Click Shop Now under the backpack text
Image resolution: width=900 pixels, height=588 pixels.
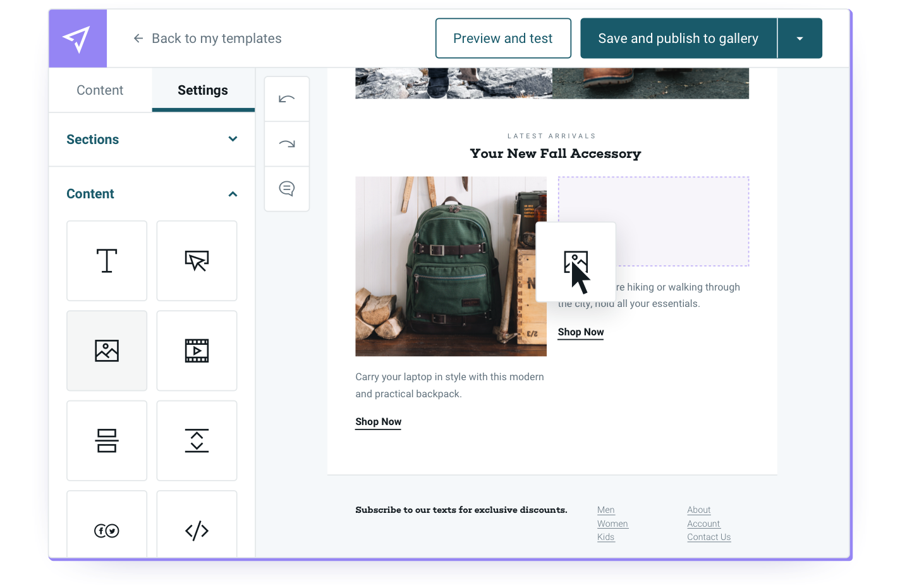tap(378, 422)
